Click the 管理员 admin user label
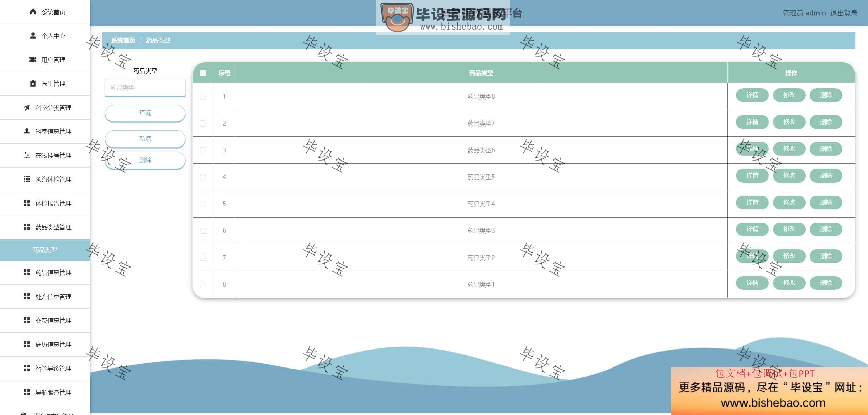Viewport: 868px width, 415px height. pos(804,13)
